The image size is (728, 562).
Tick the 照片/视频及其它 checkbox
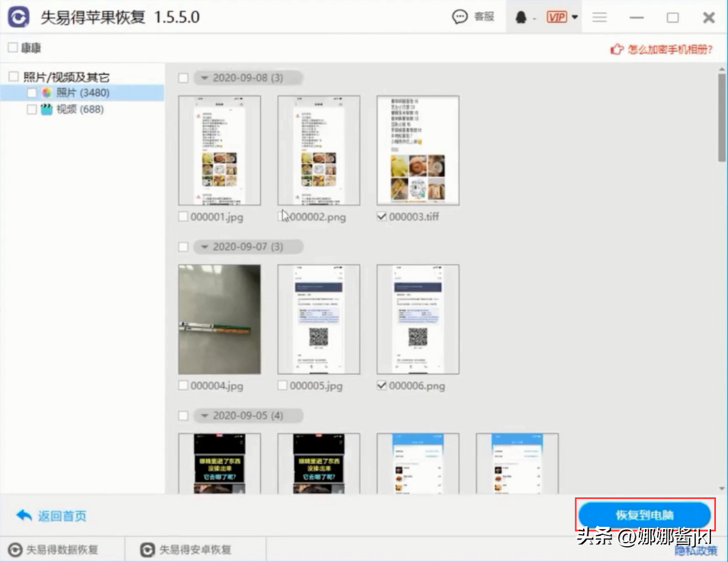[x=13, y=76]
